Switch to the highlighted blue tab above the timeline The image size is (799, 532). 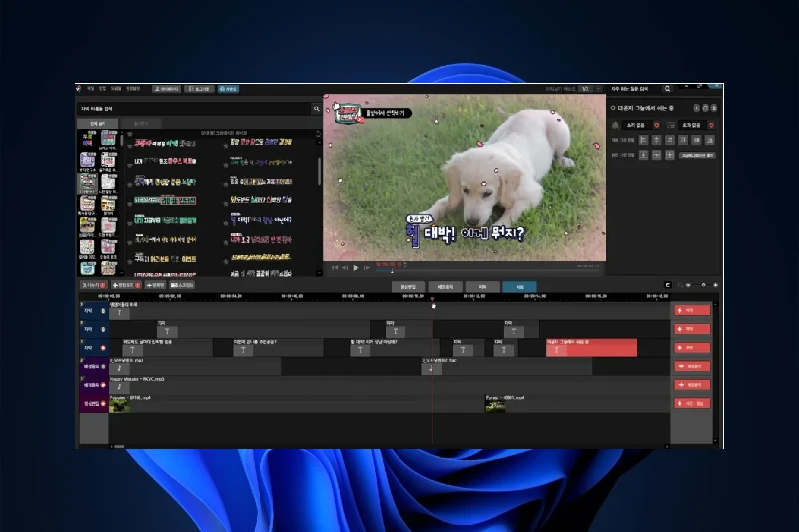click(519, 286)
